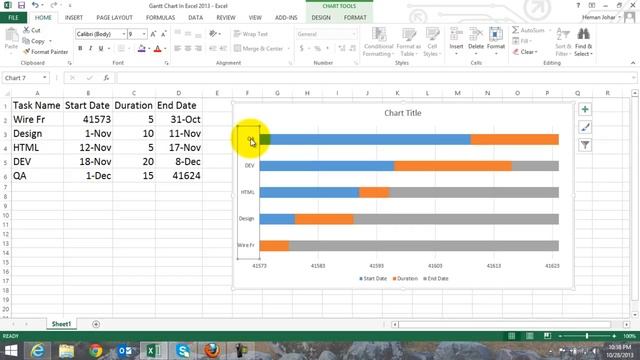
Task: Expand the Clear dropdown
Action: pos(536,52)
